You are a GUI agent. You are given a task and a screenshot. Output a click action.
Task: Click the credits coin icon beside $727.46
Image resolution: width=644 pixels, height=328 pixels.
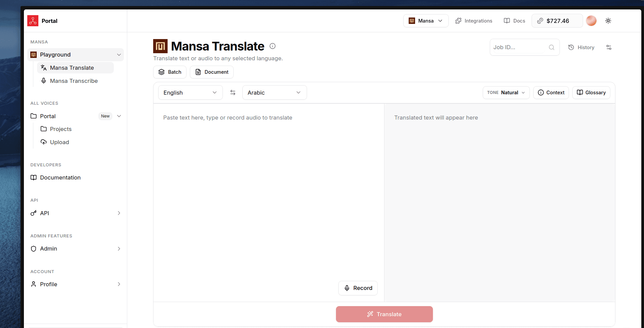pos(540,21)
